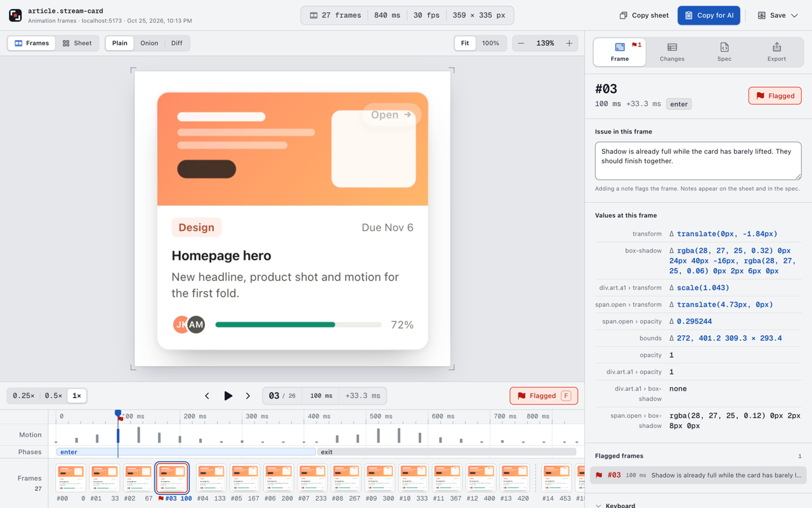Select Plain display mode
Screen dimensions: 812x508
click(120, 43)
